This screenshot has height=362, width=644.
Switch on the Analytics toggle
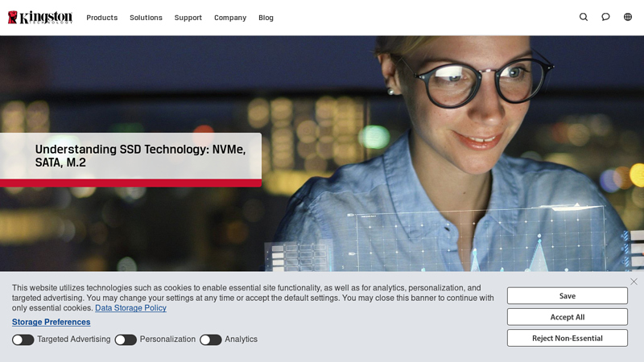coord(211,339)
